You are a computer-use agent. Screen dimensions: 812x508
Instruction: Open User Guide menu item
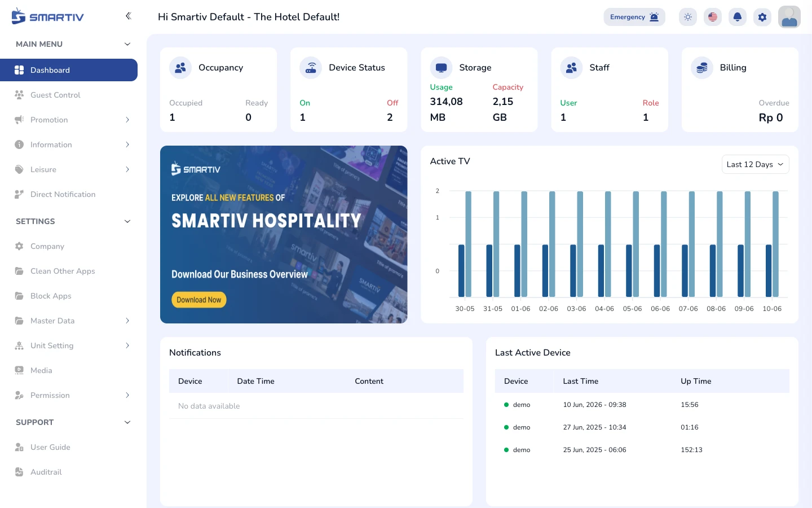(x=69, y=447)
